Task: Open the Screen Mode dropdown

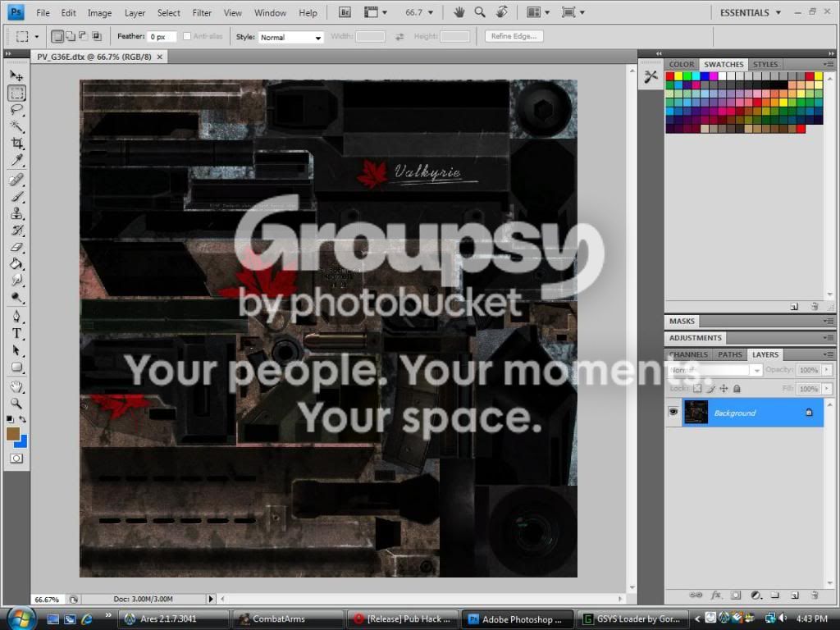Action: tap(573, 12)
